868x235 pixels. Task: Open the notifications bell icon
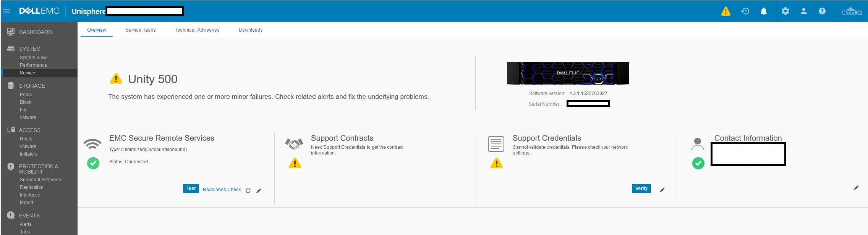pos(764,11)
